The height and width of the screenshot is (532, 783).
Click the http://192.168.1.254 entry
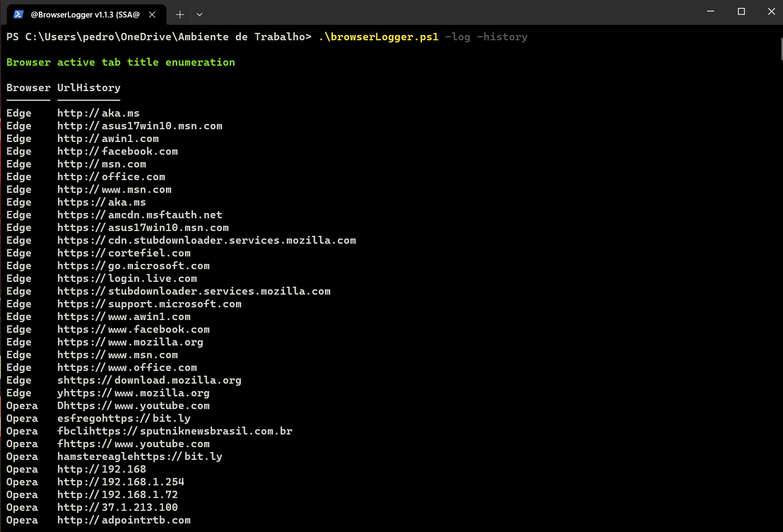121,482
